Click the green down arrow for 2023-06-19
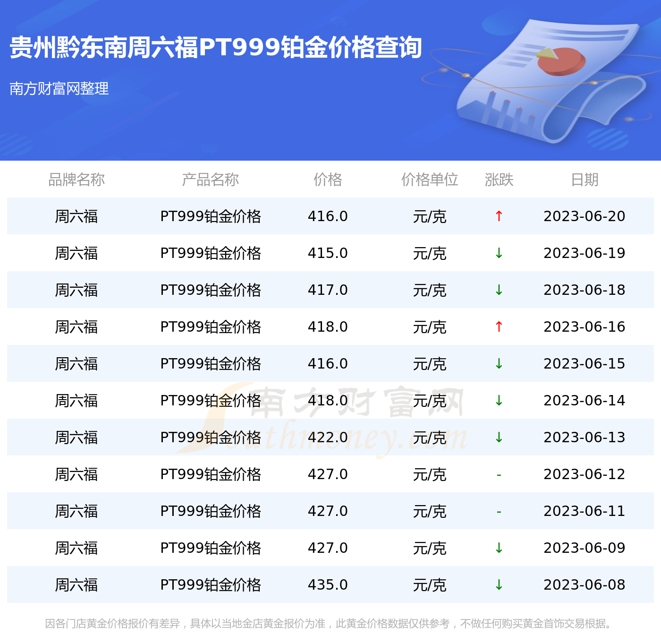This screenshot has height=644, width=661. coord(499,253)
